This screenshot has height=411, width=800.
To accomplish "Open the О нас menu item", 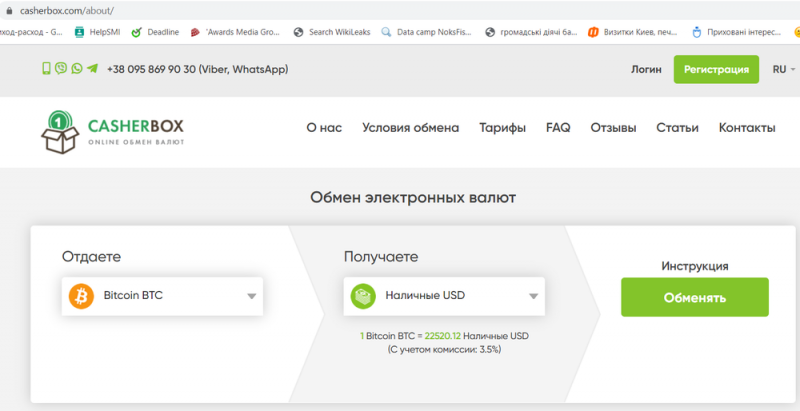I will pos(324,128).
